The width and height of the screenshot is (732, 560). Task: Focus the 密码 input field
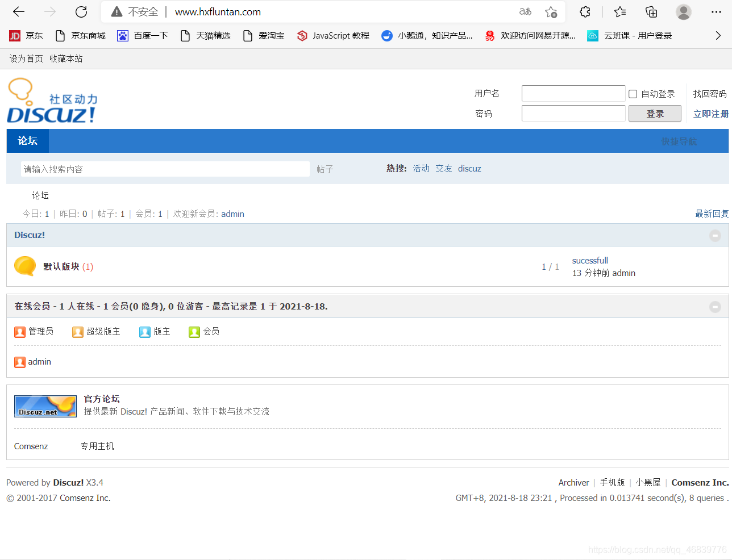point(573,114)
